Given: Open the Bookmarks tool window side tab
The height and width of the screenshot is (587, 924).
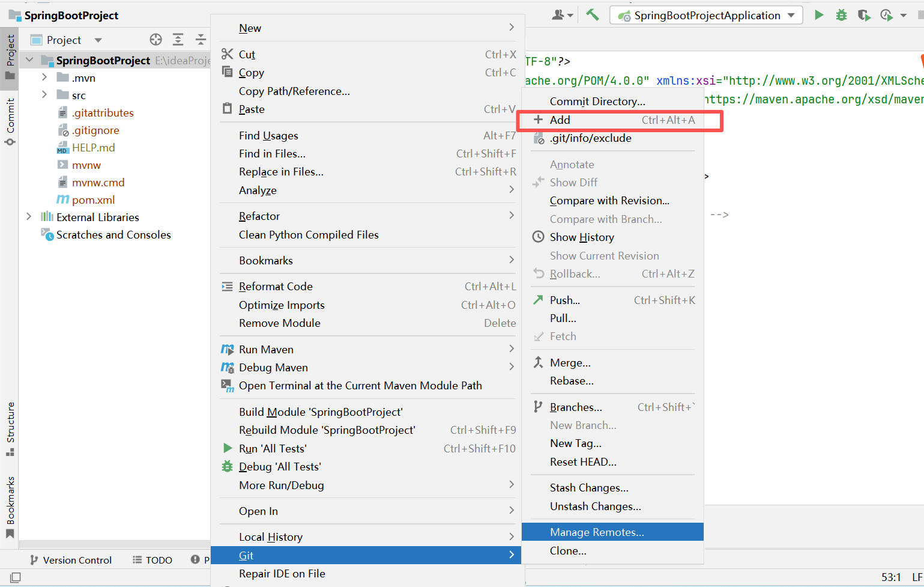Looking at the screenshot, I should tap(10, 508).
